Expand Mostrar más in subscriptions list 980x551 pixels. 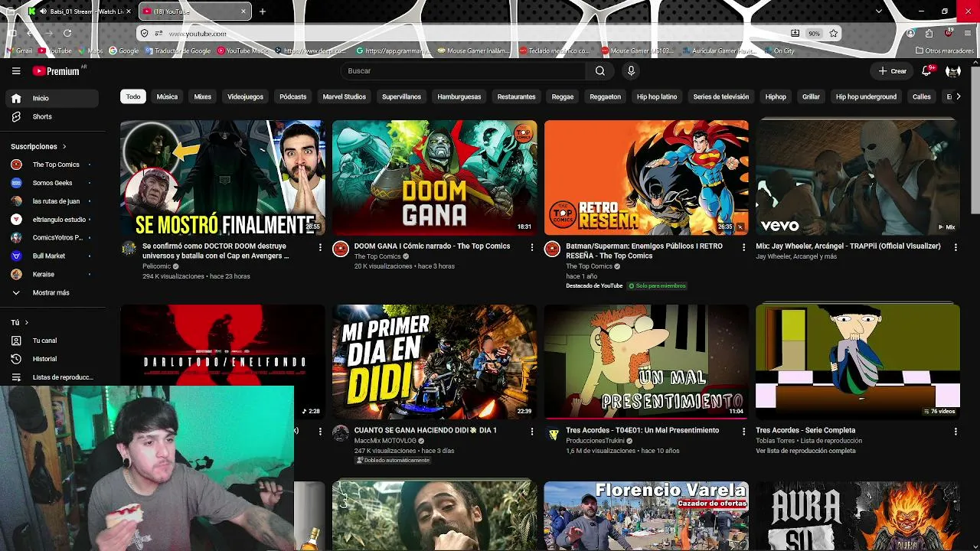coord(49,293)
